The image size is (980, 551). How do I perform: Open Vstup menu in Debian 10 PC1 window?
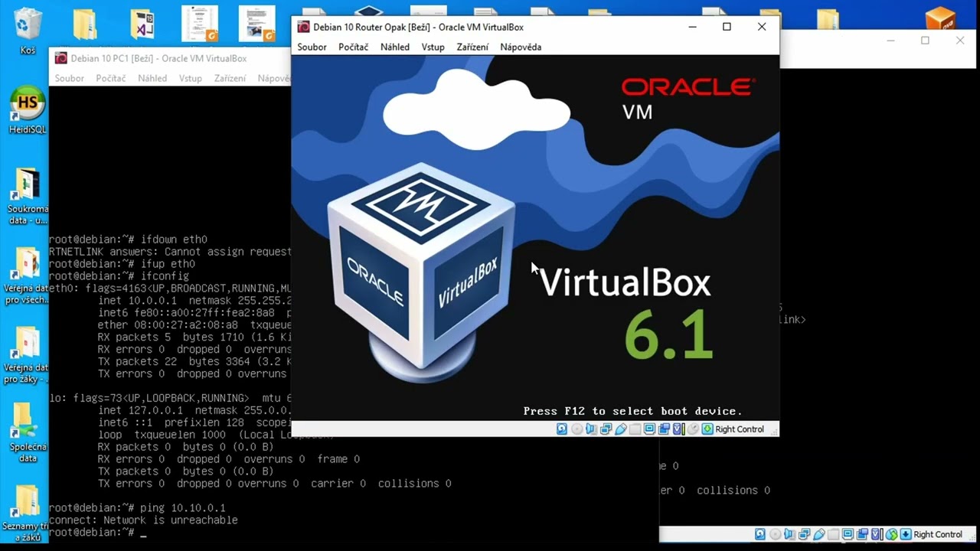(x=190, y=78)
